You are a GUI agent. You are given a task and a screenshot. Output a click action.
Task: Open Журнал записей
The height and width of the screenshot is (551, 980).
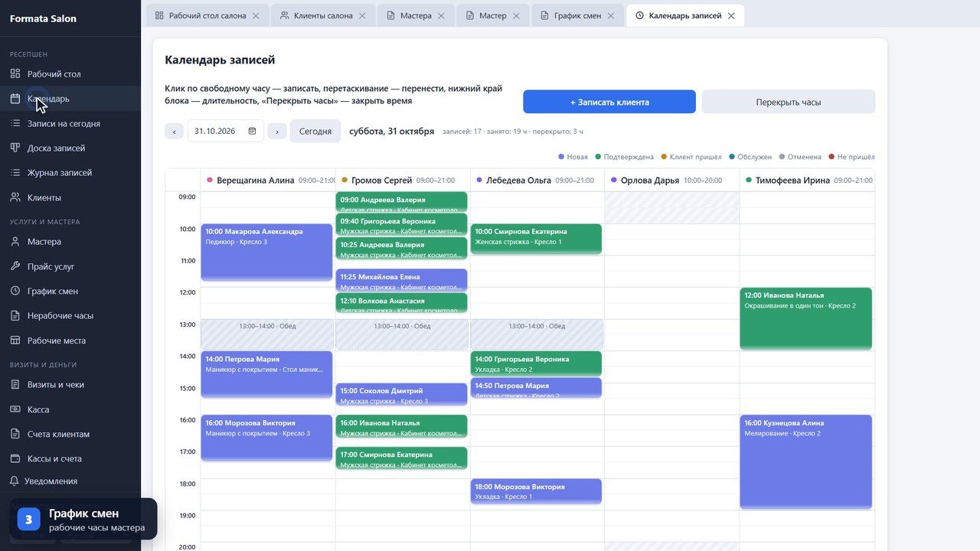[70, 173]
